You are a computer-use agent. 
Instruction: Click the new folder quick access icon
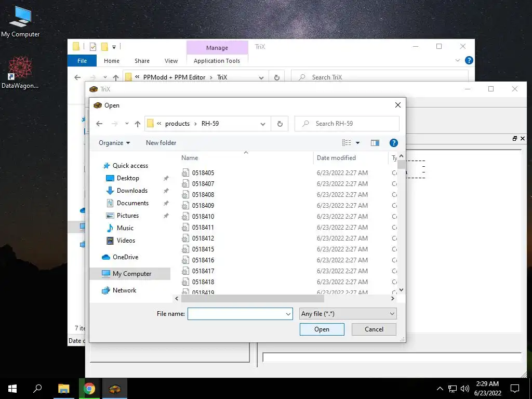coord(104,47)
